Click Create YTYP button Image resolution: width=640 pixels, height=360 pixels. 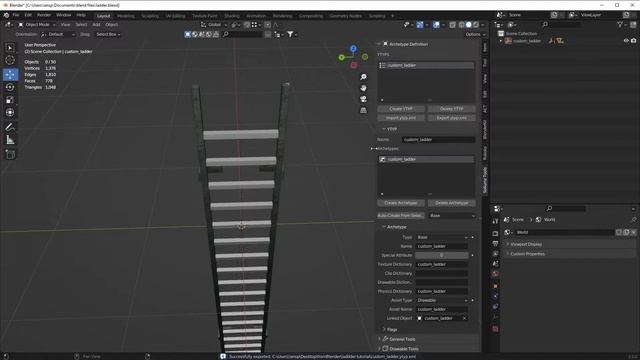pos(401,109)
